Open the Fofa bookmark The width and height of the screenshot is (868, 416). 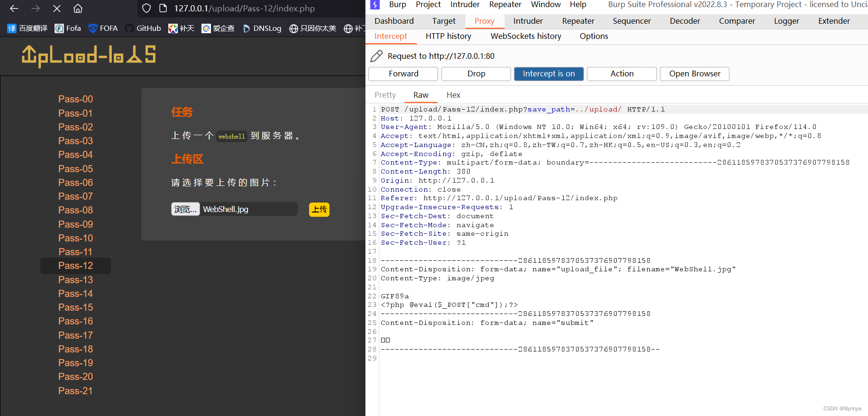click(x=68, y=28)
